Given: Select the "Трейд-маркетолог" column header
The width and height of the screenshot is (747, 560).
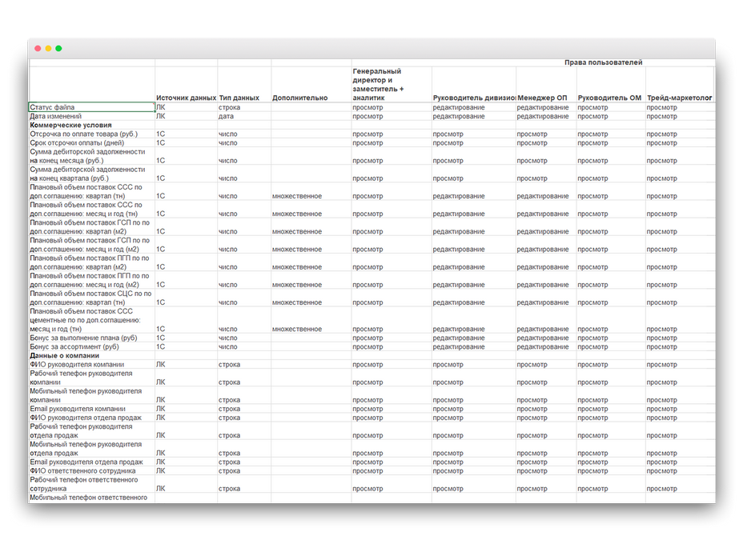Looking at the screenshot, I should pos(679,98).
